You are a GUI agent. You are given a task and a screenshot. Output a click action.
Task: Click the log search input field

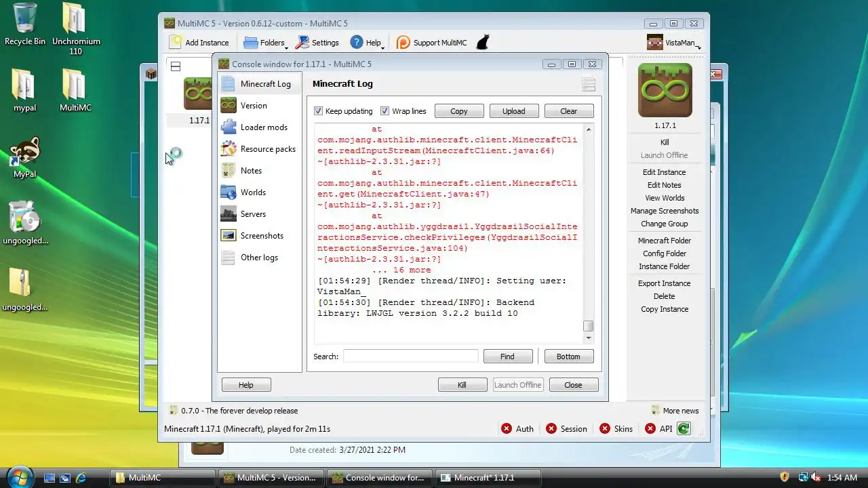pos(411,357)
